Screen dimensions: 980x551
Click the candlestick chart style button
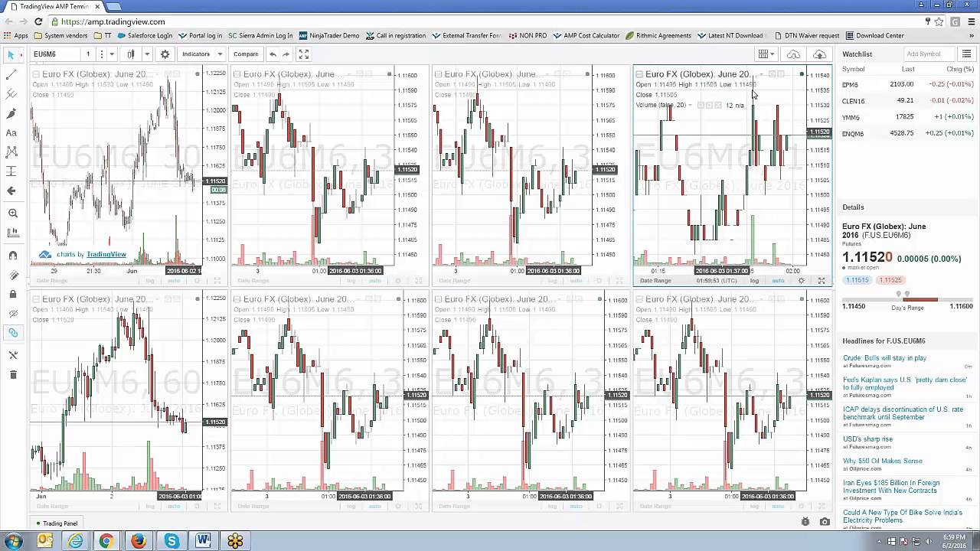tap(131, 54)
